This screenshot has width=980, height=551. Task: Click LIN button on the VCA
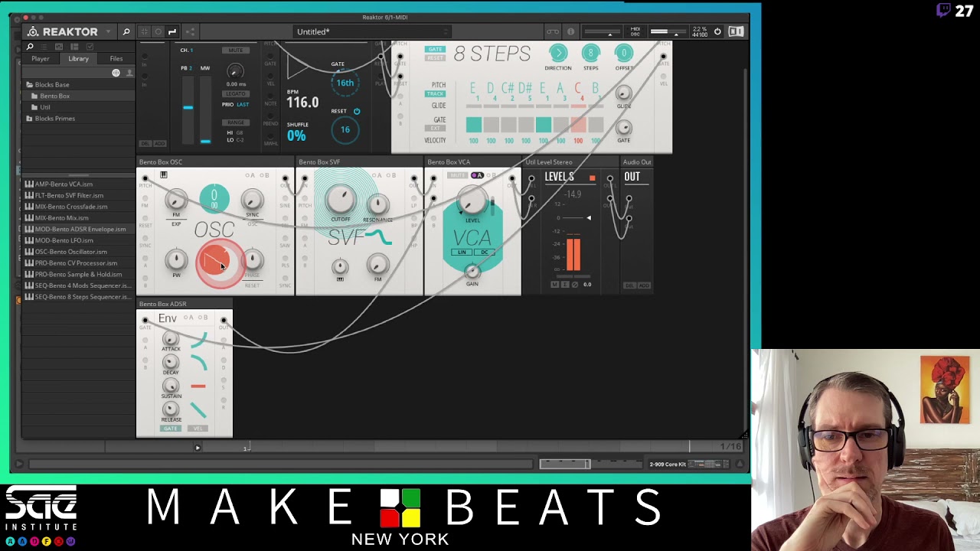(462, 253)
